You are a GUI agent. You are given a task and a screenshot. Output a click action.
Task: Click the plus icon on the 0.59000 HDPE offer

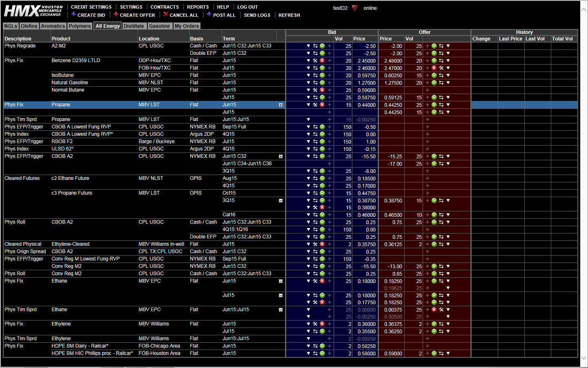pos(428,353)
